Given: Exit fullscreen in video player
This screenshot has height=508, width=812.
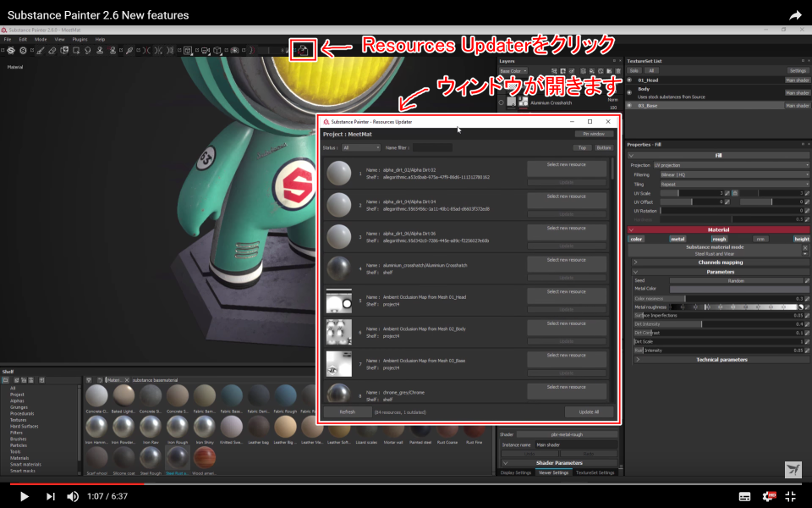Looking at the screenshot, I should (791, 496).
